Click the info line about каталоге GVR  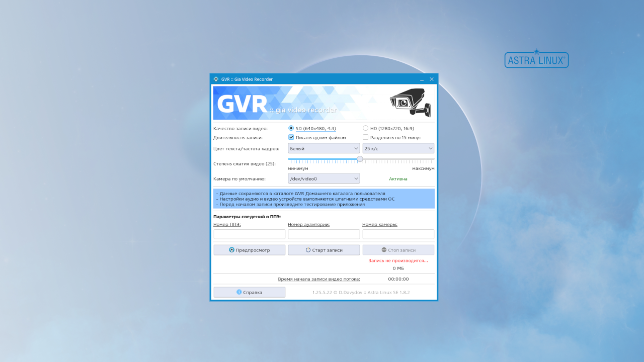tap(300, 193)
